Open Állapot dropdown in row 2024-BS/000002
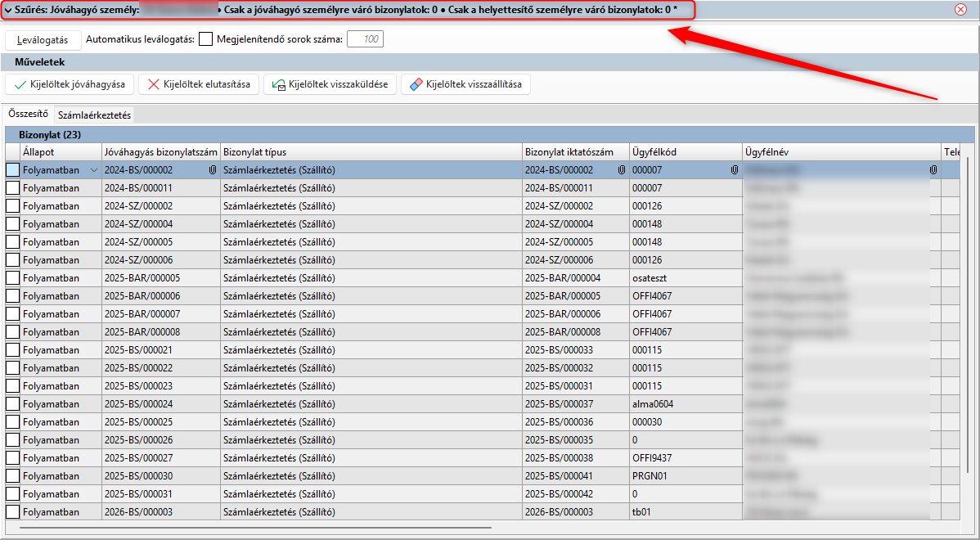This screenshot has width=980, height=540. click(x=94, y=169)
